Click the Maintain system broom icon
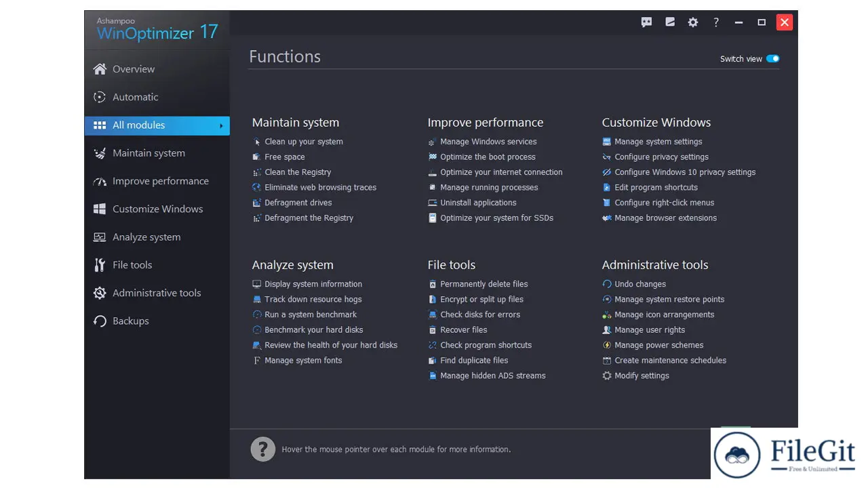The height and width of the screenshot is (488, 868). (x=100, y=153)
